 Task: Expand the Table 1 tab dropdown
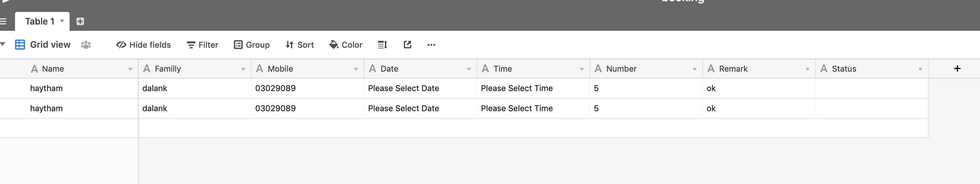point(62,21)
